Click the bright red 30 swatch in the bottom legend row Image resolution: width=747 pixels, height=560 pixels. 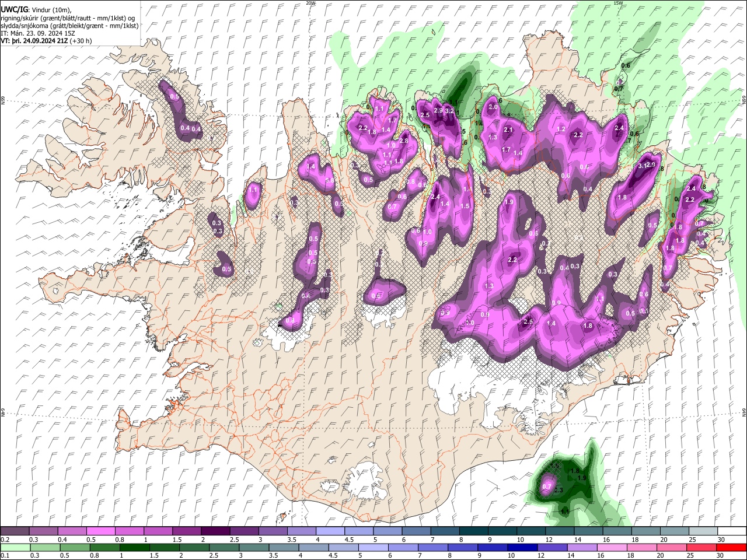[732, 547]
